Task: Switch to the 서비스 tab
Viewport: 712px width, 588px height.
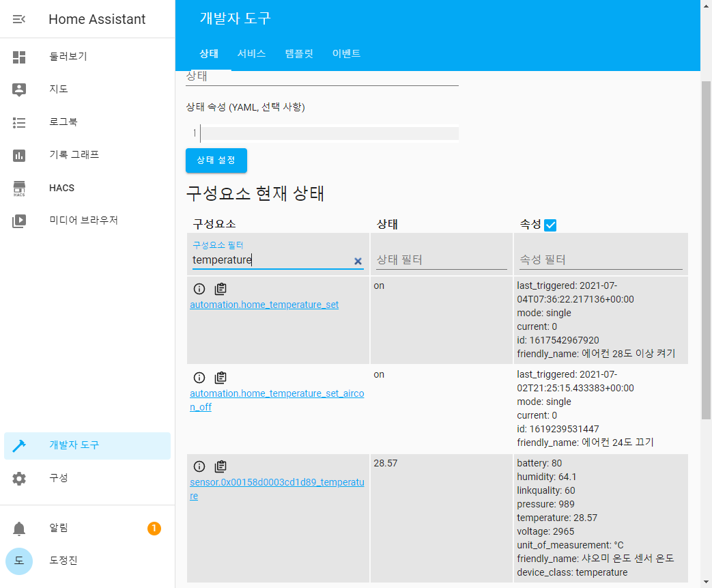Action: [252, 54]
